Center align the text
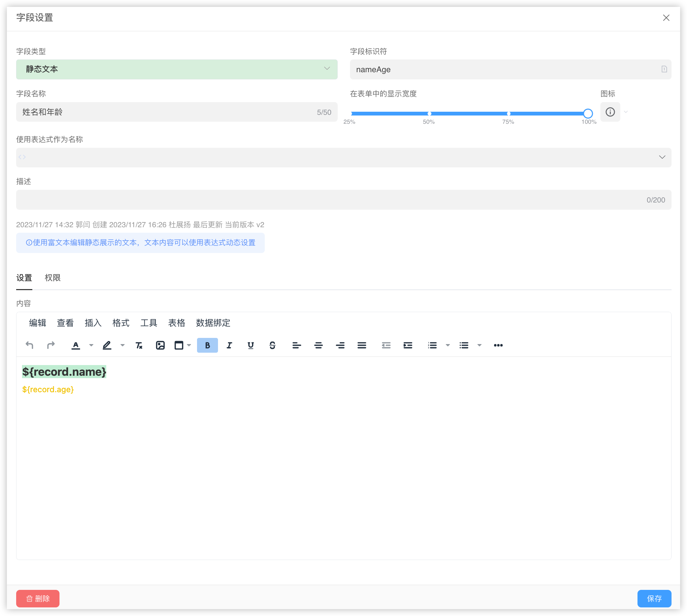The width and height of the screenshot is (687, 616). 318,345
